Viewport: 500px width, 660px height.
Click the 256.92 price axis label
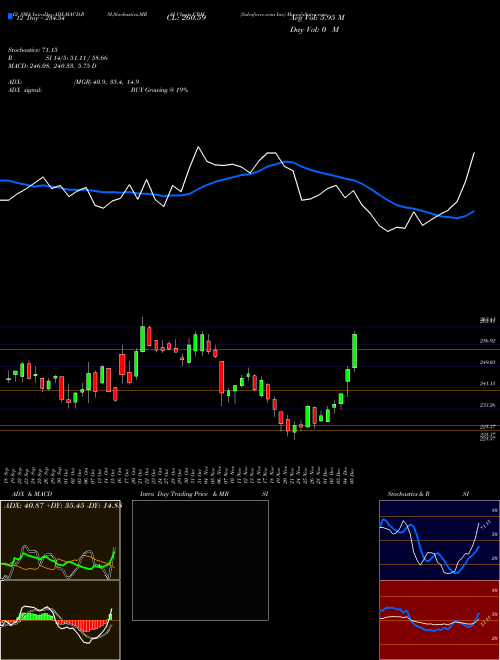click(x=487, y=341)
